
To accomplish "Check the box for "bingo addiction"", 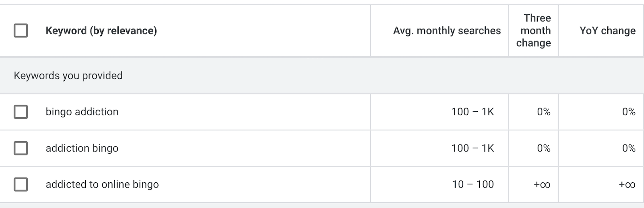I will 21,112.
